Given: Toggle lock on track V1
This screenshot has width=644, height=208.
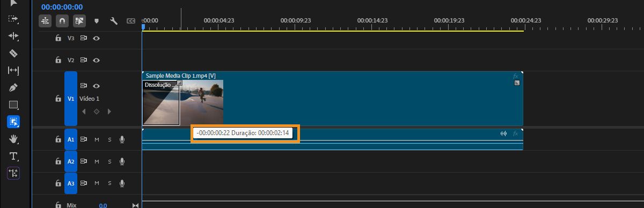Looking at the screenshot, I should click(x=58, y=99).
